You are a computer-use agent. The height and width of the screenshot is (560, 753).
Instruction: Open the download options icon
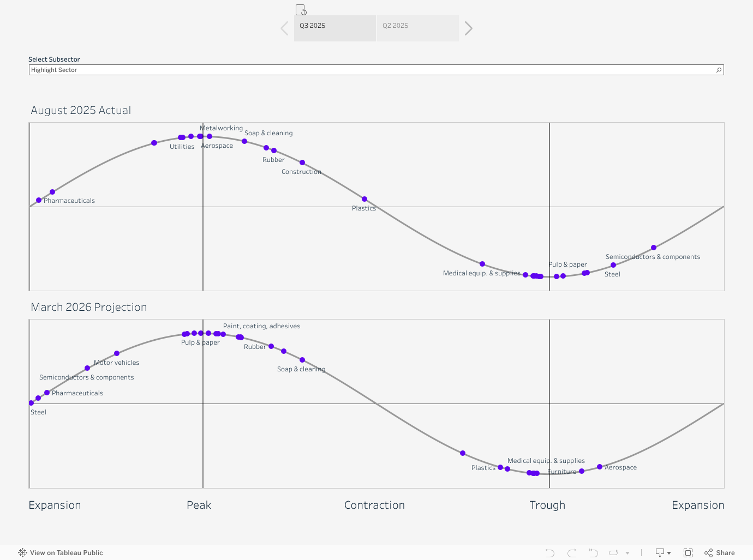[x=660, y=553]
